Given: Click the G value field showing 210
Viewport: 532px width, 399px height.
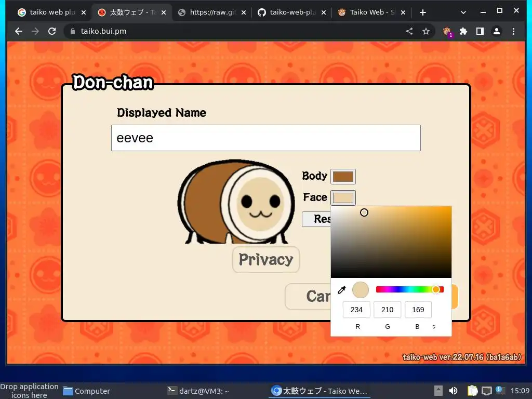Looking at the screenshot, I should 387,310.
